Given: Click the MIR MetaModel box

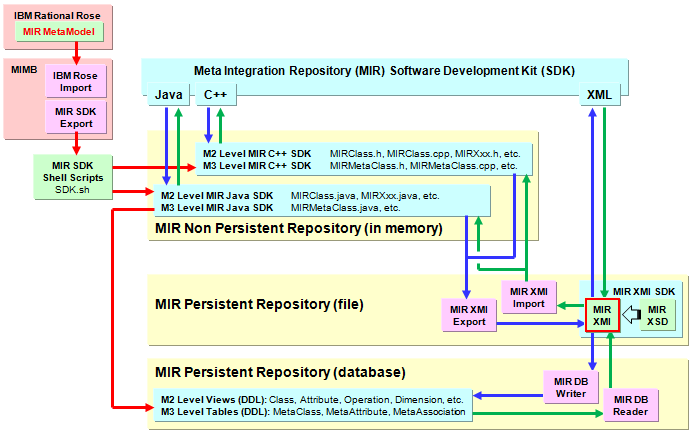Looking at the screenshot, I should (59, 32).
